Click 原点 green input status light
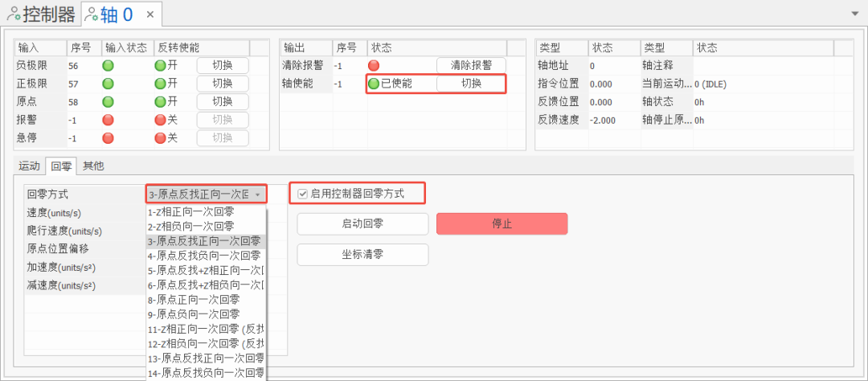The width and height of the screenshot is (868, 381). pos(108,102)
